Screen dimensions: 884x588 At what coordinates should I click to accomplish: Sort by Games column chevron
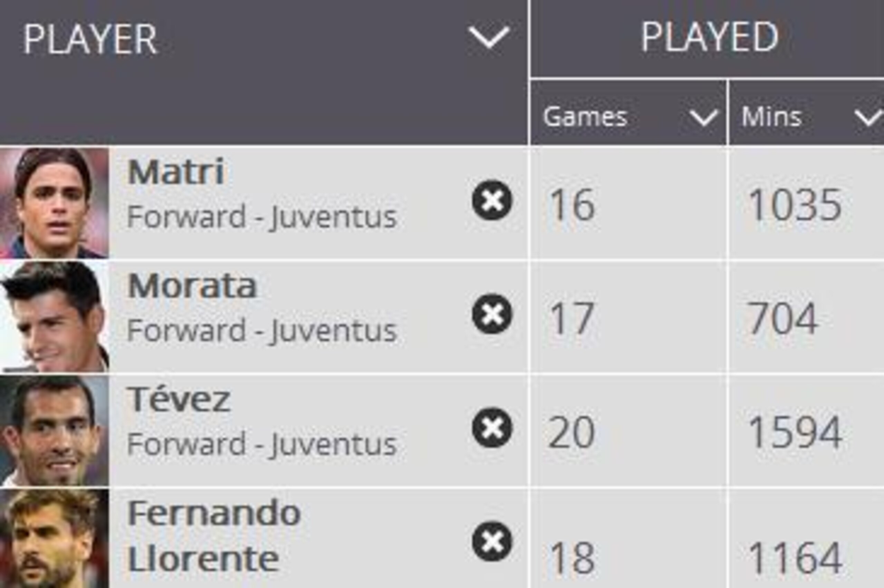tap(704, 118)
